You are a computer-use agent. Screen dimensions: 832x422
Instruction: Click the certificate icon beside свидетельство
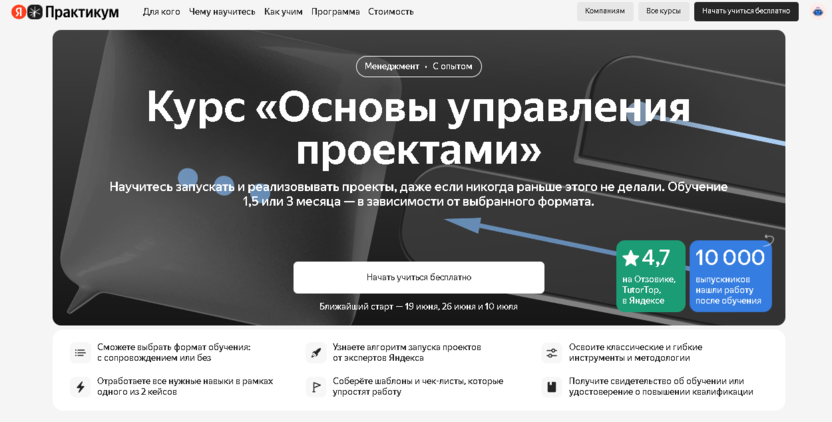point(552,387)
